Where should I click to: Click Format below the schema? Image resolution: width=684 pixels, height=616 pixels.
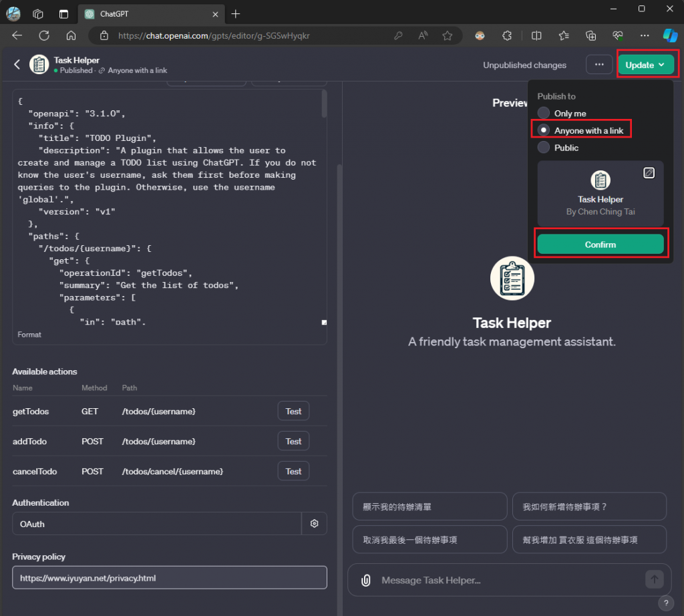(x=29, y=335)
